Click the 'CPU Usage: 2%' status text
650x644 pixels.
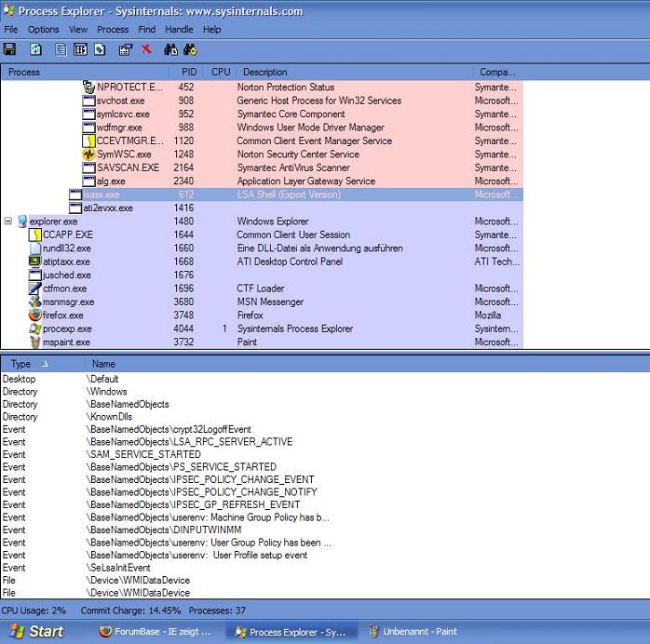click(34, 610)
